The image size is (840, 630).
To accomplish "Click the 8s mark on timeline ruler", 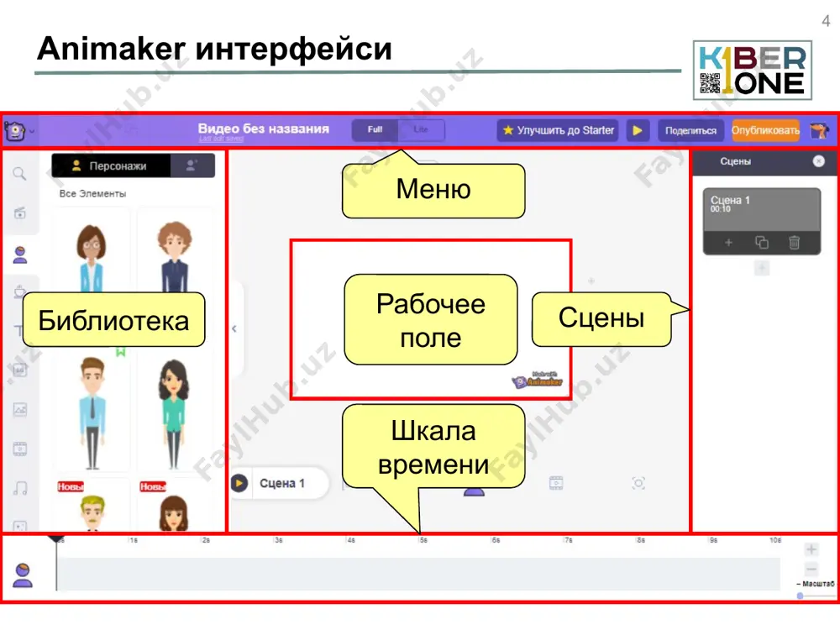I will click(x=640, y=540).
